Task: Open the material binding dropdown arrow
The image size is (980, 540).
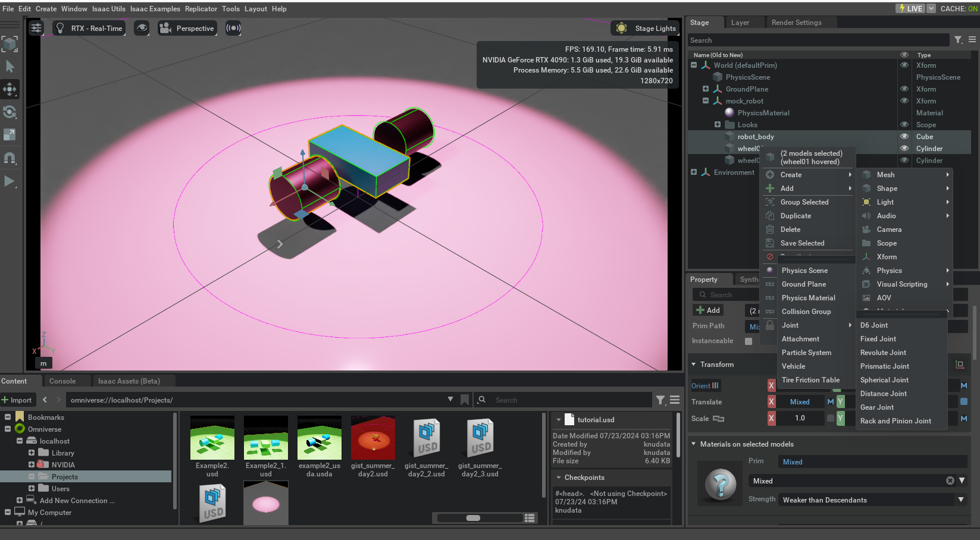Action: click(x=962, y=481)
